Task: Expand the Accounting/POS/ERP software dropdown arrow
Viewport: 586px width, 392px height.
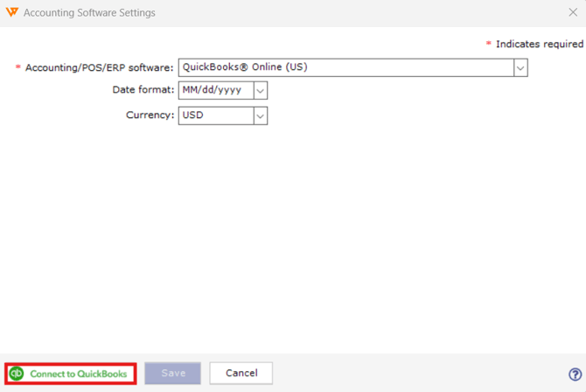Action: pyautogui.click(x=520, y=67)
